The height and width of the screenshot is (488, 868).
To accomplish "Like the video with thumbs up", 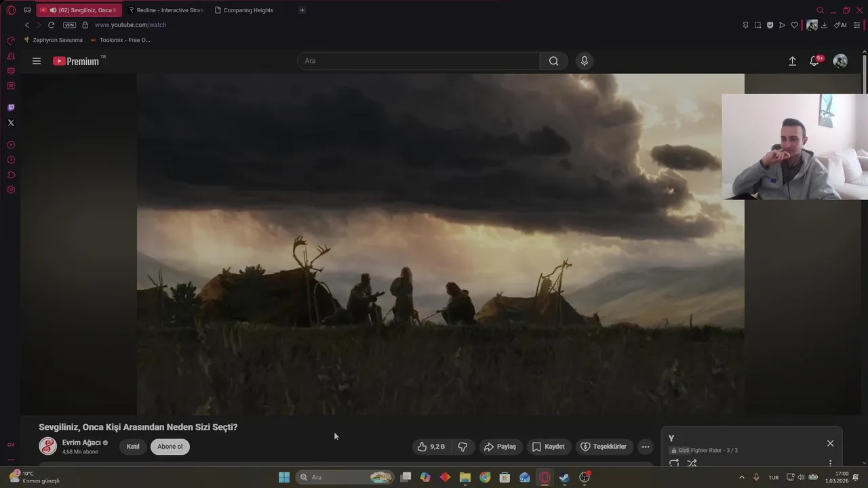I will (x=431, y=447).
